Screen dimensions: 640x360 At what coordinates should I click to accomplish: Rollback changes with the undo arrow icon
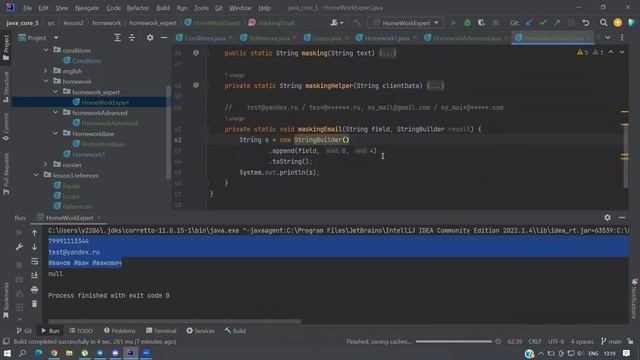pos(586,23)
